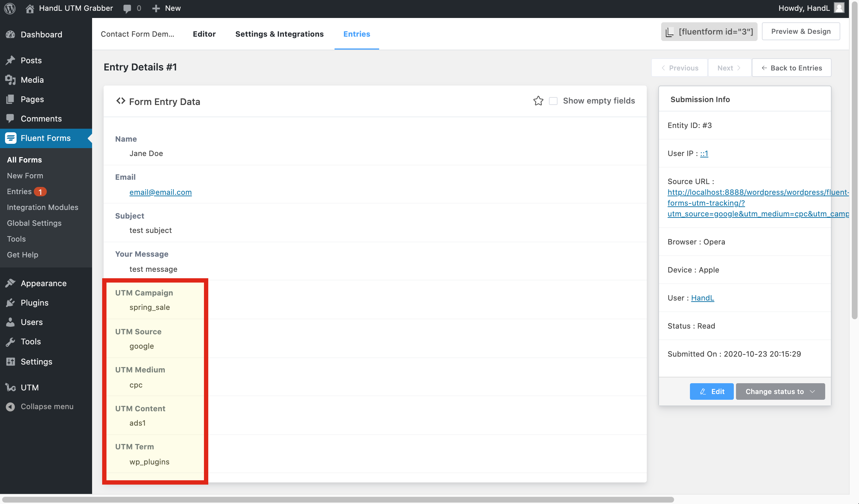Go to Next entry
This screenshot has height=504, width=859.
pos(729,68)
